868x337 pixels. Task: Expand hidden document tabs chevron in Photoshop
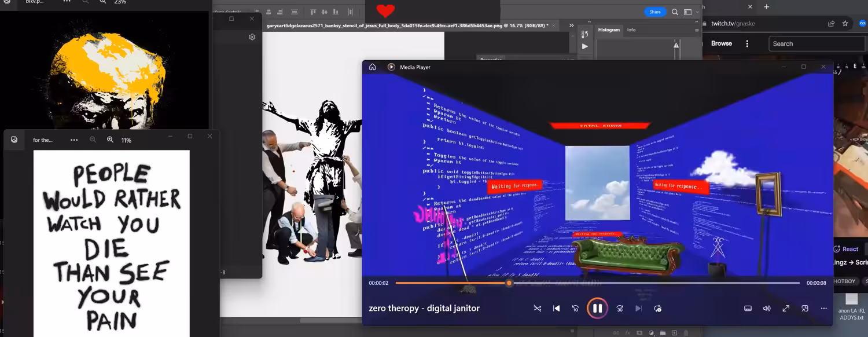(x=571, y=25)
